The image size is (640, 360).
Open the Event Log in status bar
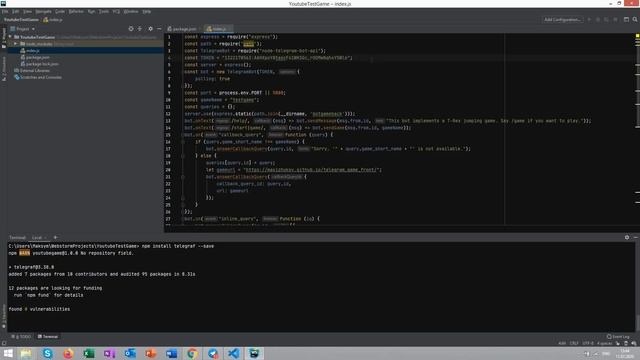(x=618, y=337)
